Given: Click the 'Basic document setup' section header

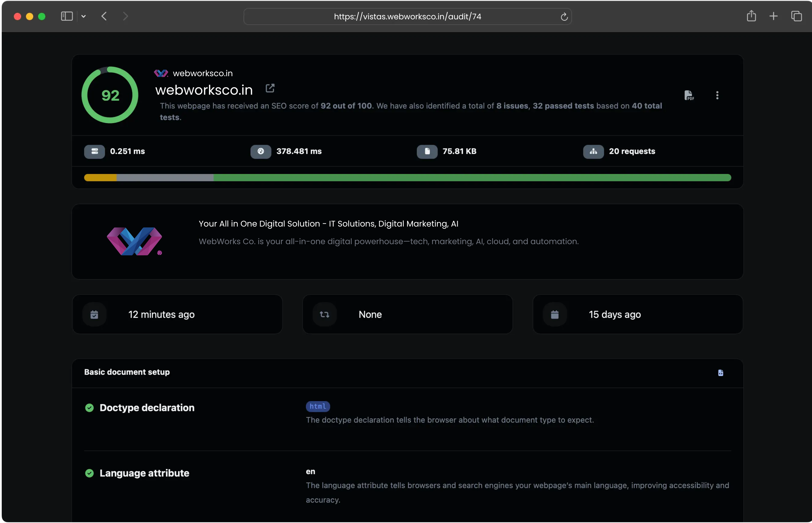Looking at the screenshot, I should click(x=127, y=372).
